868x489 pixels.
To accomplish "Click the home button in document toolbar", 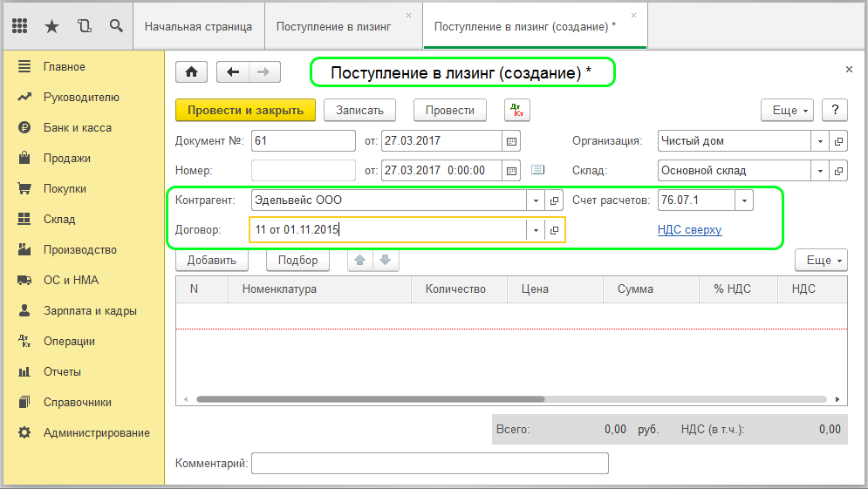I will [192, 72].
